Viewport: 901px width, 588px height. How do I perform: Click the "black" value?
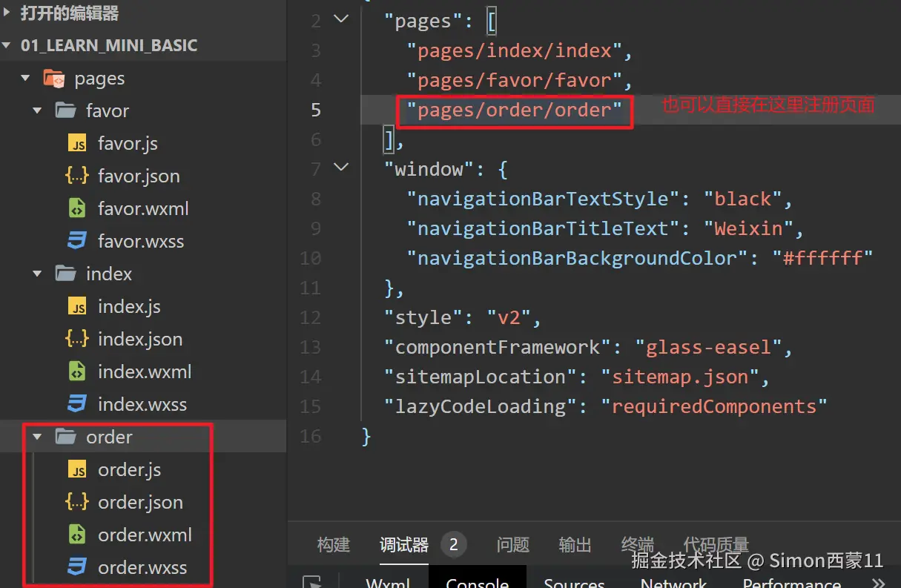point(743,199)
